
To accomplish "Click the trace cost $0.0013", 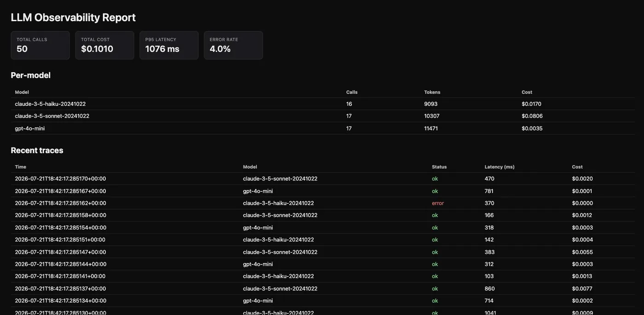I will coord(582,276).
